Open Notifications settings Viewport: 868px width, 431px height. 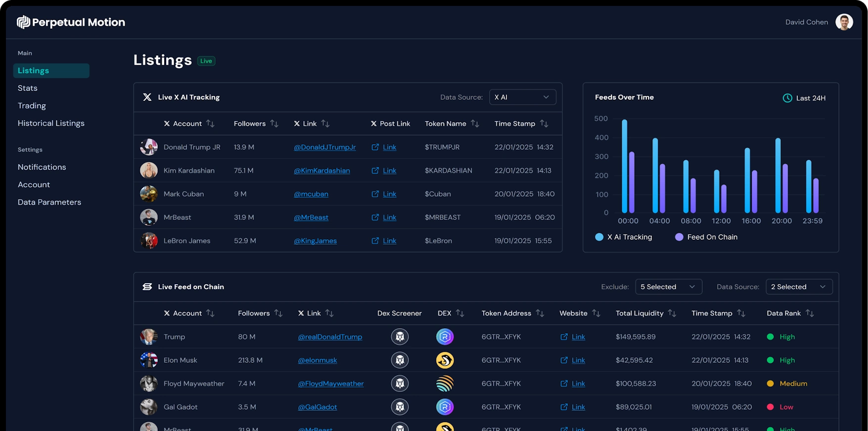point(42,167)
